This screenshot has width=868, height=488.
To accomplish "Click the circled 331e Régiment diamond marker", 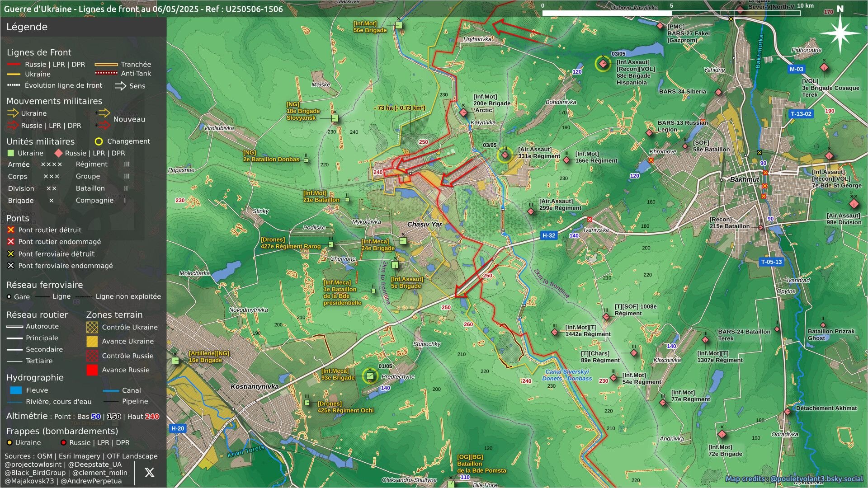I will 505,155.
